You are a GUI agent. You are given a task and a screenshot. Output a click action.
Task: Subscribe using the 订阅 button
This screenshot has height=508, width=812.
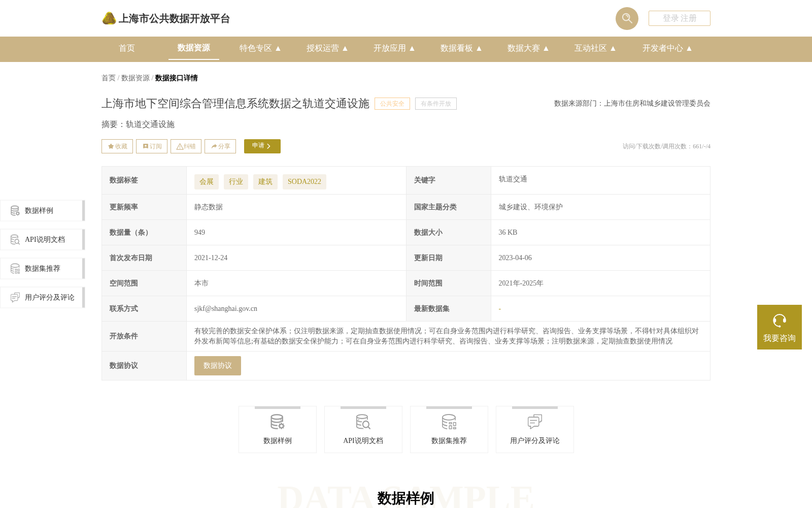(x=152, y=146)
